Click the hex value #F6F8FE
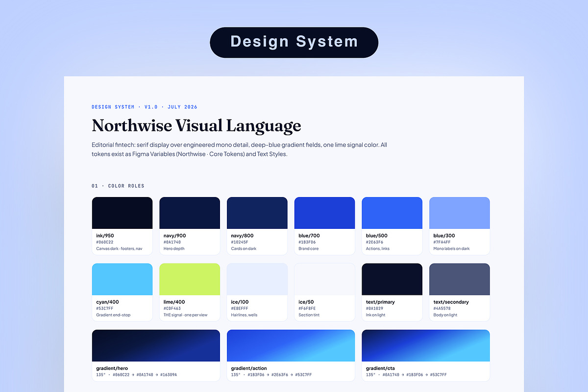Viewport: 588px width, 392px height. pyautogui.click(x=307, y=308)
